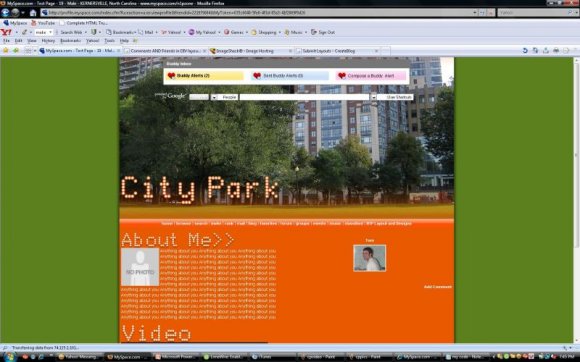The width and height of the screenshot is (580, 362).
Task: Open the iTunes taskbar button
Action: tap(272, 357)
